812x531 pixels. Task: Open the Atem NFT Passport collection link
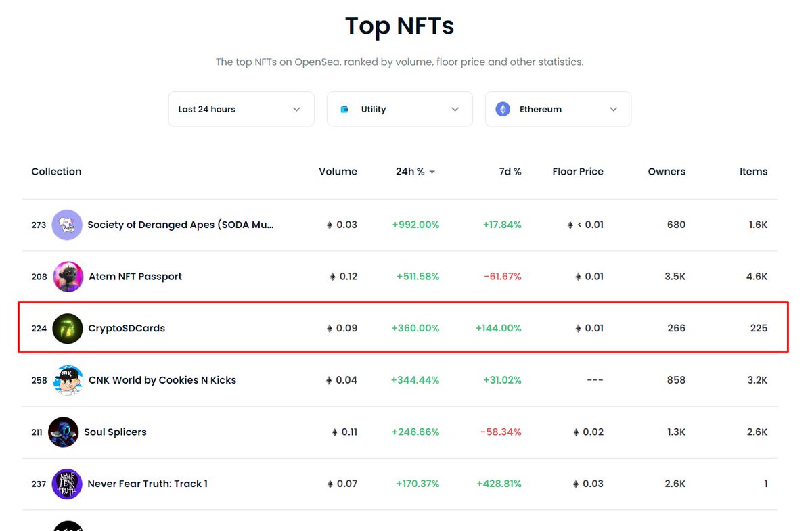click(x=135, y=277)
